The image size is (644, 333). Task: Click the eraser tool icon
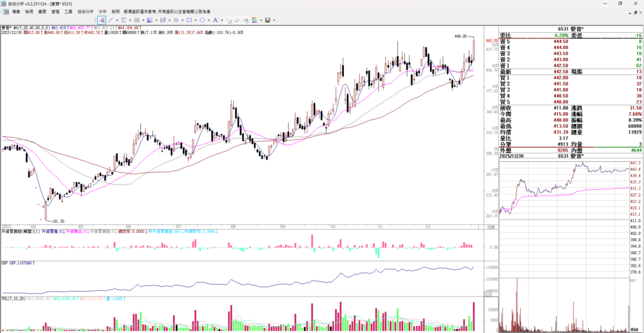tap(236, 20)
